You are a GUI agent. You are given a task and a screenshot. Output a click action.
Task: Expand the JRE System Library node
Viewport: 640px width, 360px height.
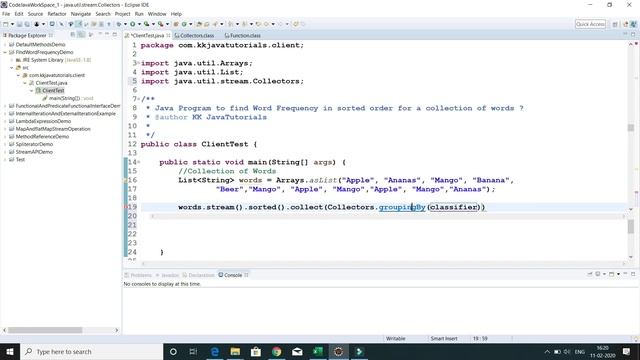pos(11,60)
